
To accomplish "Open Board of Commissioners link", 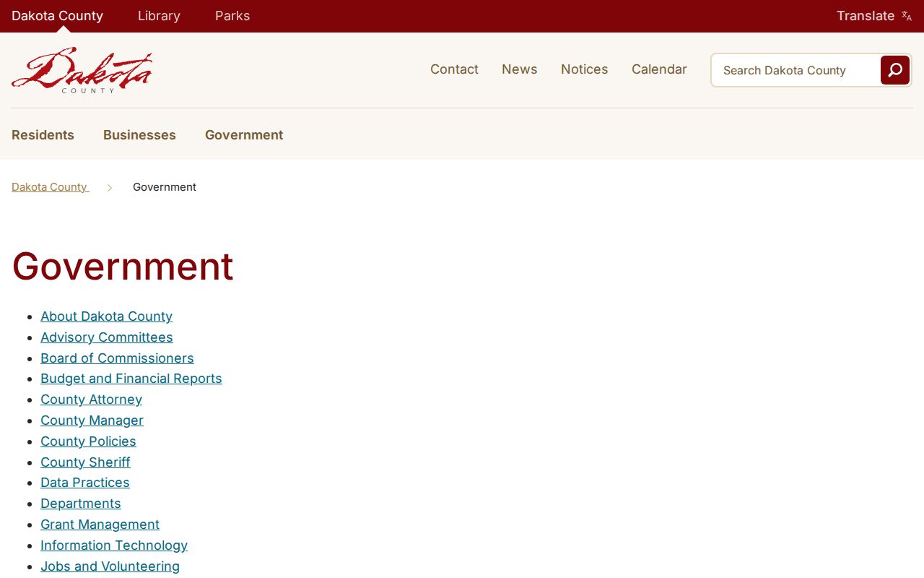I will pos(117,358).
